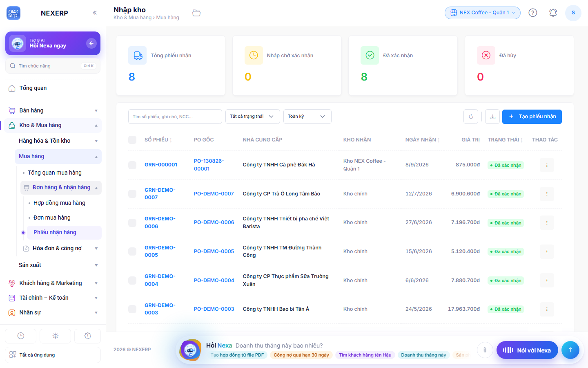Open actions menu for GRN-DEMO-0006 row

point(547,223)
